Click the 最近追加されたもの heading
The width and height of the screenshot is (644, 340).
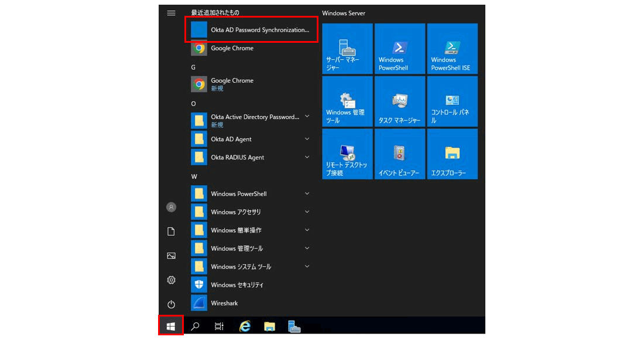point(215,13)
